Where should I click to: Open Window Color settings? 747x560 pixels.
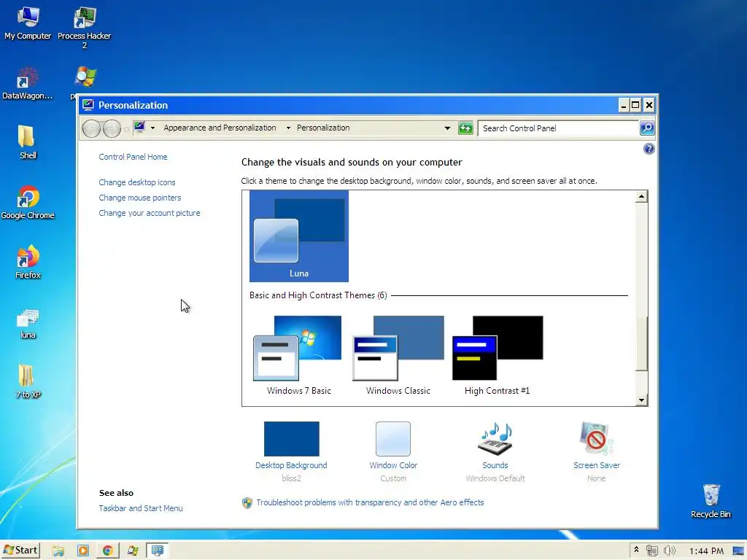pyautogui.click(x=393, y=451)
